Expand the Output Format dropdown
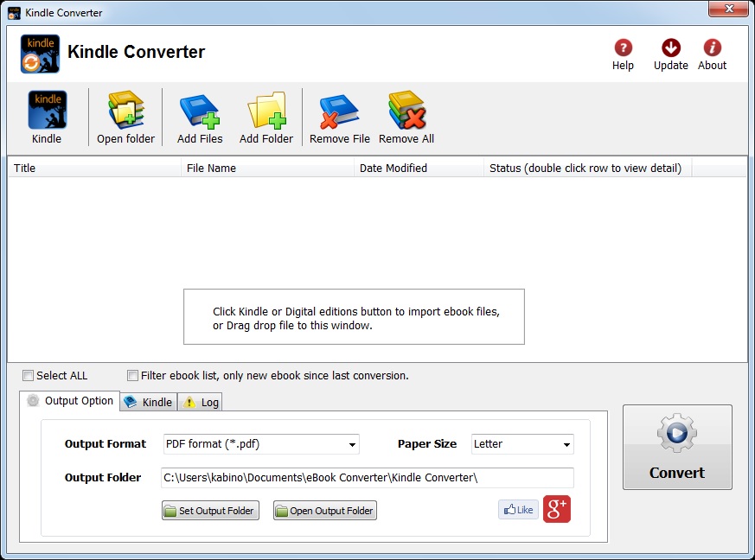755x560 pixels. (353, 444)
